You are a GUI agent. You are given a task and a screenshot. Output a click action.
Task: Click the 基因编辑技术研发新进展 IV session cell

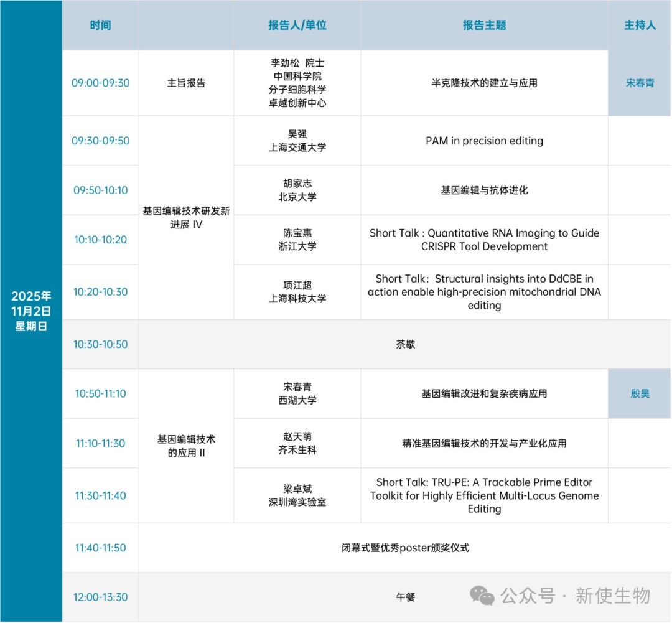pyautogui.click(x=186, y=218)
